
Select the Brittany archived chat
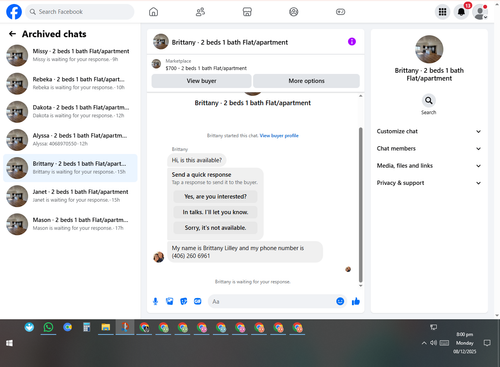pyautogui.click(x=70, y=168)
